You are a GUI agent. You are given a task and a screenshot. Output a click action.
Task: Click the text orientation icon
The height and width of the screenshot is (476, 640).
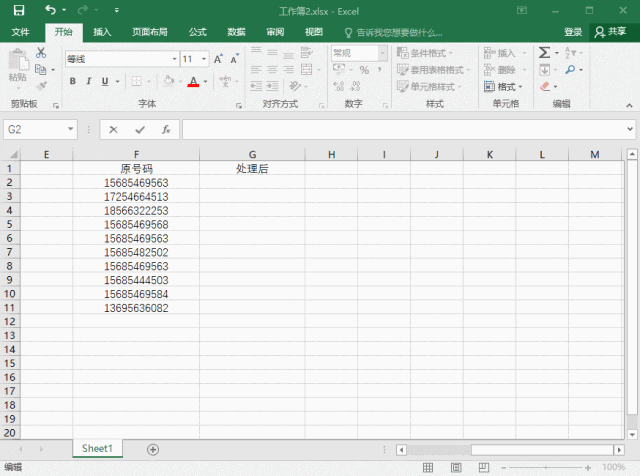(295, 86)
